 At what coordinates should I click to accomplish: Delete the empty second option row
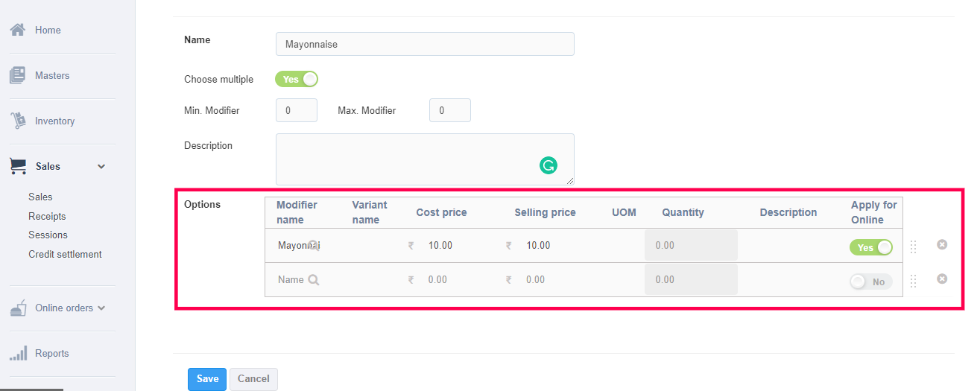coord(942,279)
